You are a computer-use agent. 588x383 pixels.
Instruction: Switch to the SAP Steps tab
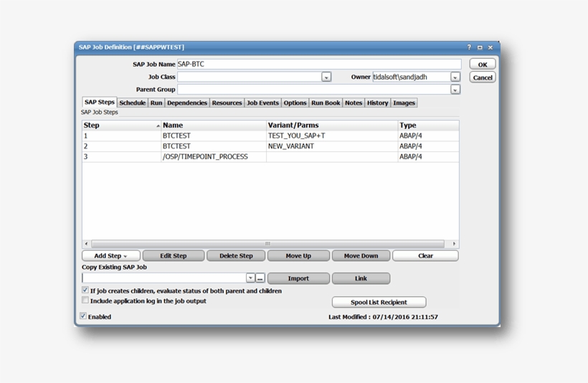[x=100, y=102]
